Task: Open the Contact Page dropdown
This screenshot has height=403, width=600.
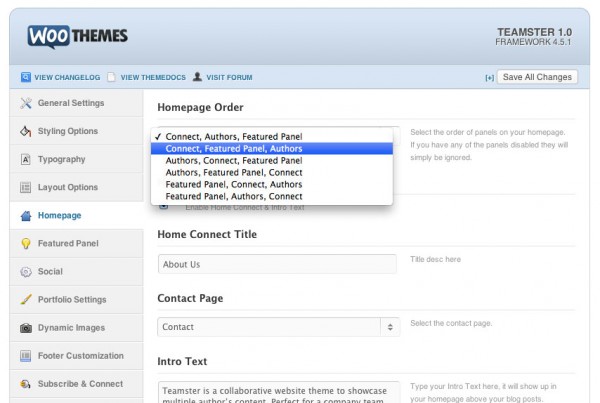Action: click(279, 327)
